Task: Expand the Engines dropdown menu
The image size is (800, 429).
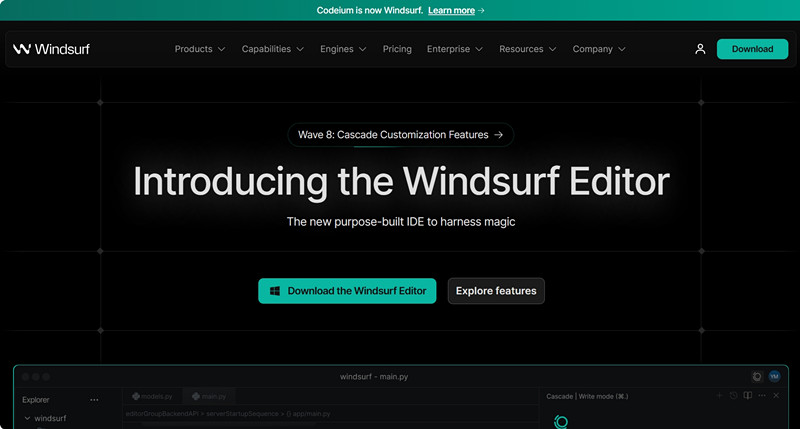Action: pyautogui.click(x=343, y=49)
